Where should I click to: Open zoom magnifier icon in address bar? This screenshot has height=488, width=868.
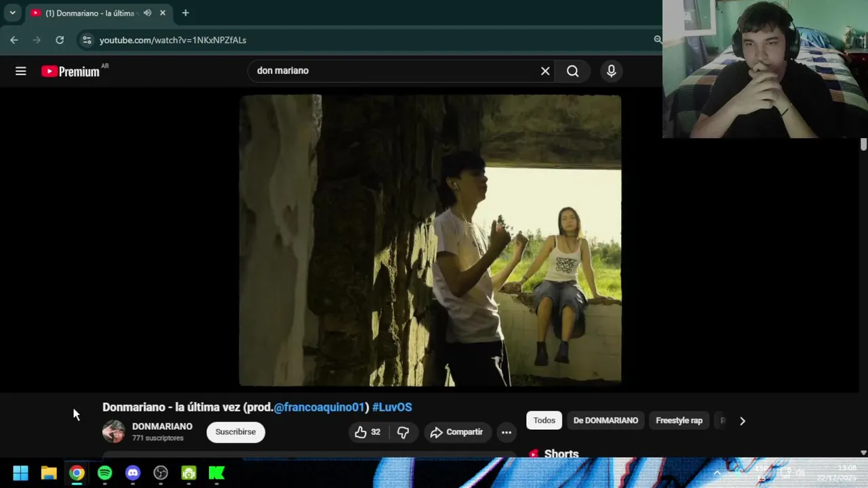(x=657, y=40)
